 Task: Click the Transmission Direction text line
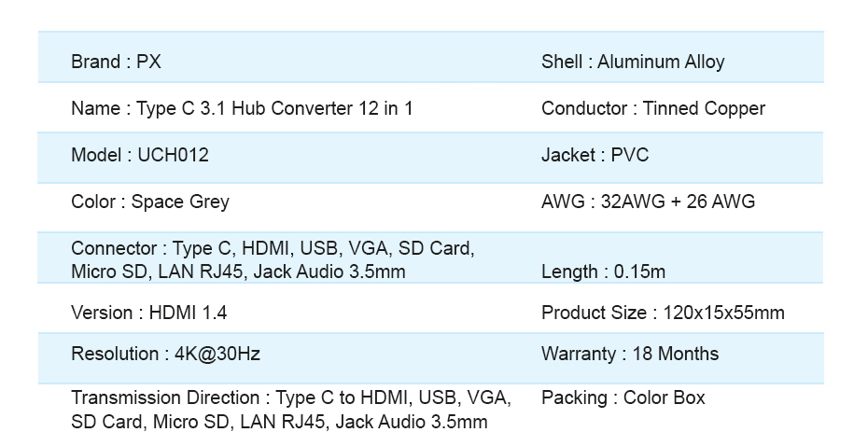[x=291, y=397]
